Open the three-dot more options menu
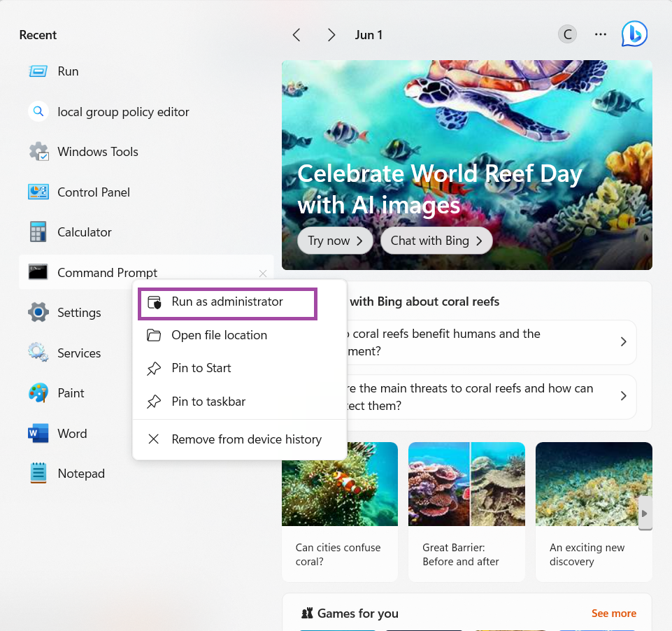672x631 pixels. [600, 34]
